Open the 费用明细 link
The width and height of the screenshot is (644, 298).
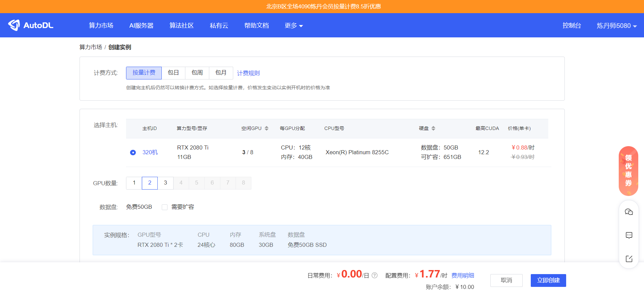(x=463, y=275)
